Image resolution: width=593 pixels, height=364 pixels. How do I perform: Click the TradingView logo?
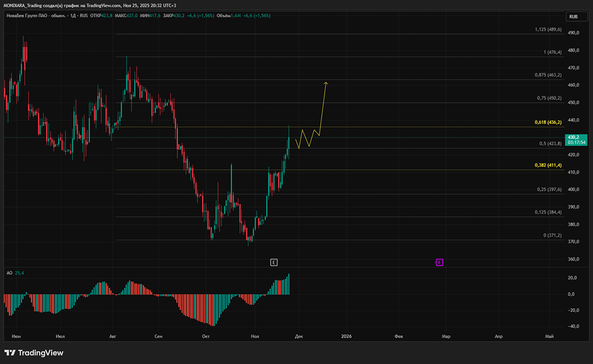(x=34, y=353)
